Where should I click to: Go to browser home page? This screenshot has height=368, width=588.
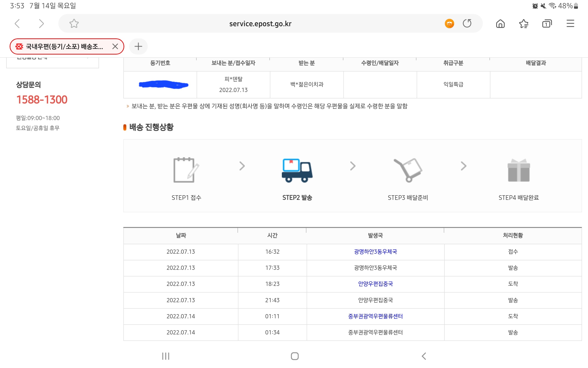point(500,24)
